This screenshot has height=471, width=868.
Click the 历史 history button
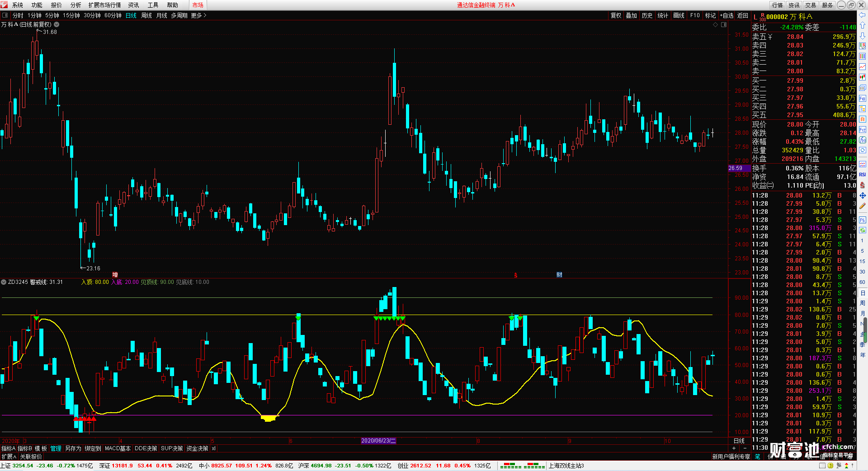[x=647, y=15]
